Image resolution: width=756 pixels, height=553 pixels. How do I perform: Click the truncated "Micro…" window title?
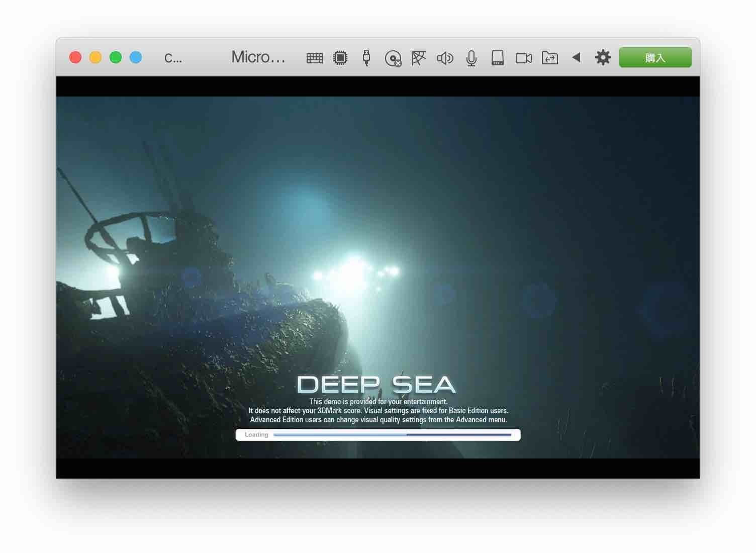pyautogui.click(x=258, y=57)
